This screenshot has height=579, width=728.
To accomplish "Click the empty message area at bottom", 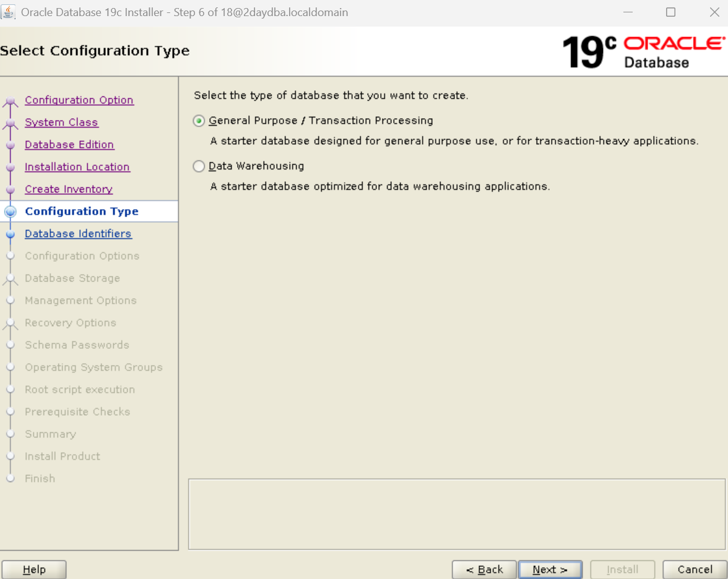I will (456, 514).
